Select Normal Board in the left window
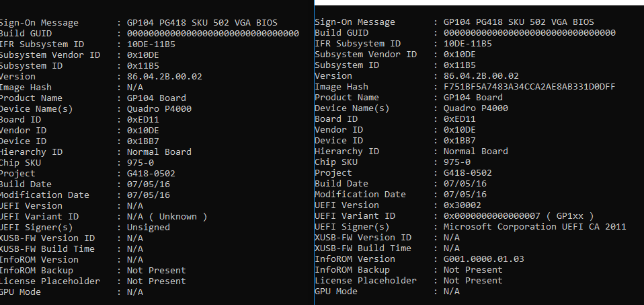 [x=159, y=152]
